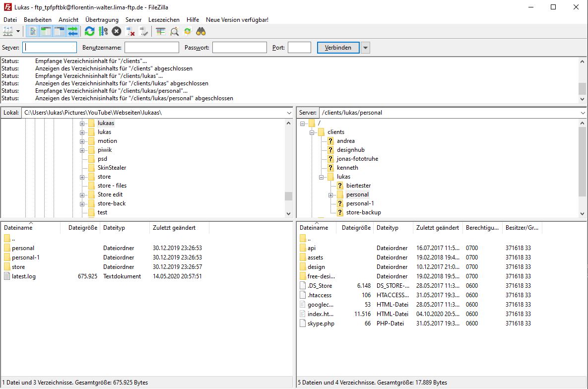Toggle the local directory tree view
Viewport: 588px width, 389px height.
[x=46, y=31]
